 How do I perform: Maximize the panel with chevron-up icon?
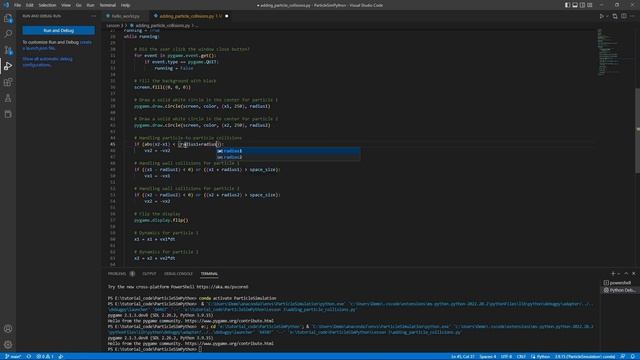click(626, 273)
